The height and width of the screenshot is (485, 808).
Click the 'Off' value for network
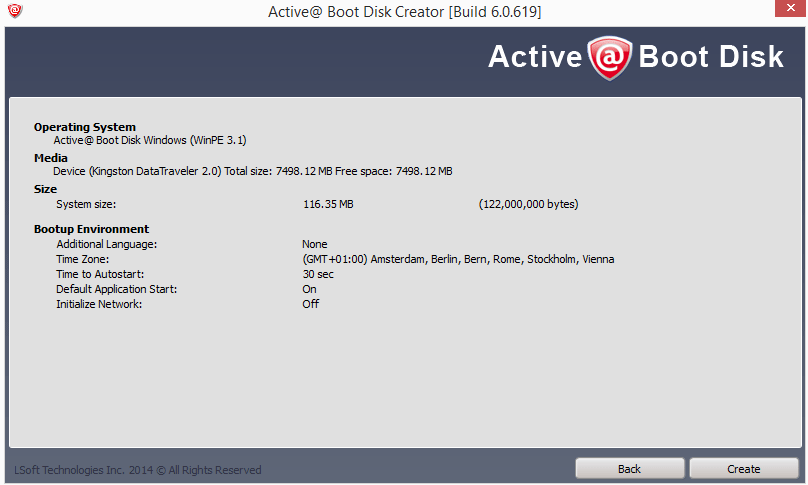pos(311,304)
